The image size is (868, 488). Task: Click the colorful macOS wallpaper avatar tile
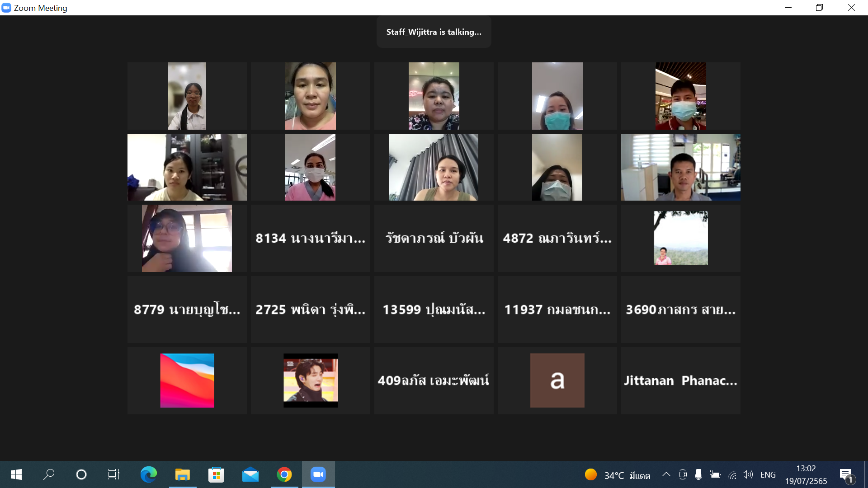(187, 380)
